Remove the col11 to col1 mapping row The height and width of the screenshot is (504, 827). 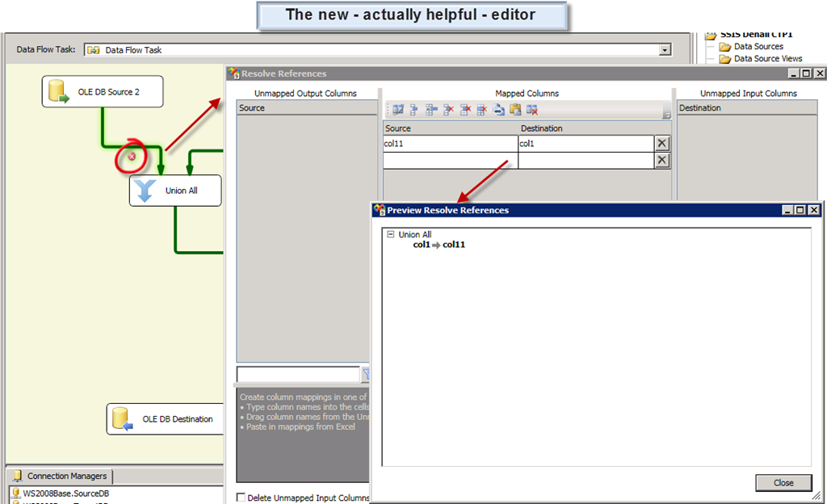click(662, 144)
